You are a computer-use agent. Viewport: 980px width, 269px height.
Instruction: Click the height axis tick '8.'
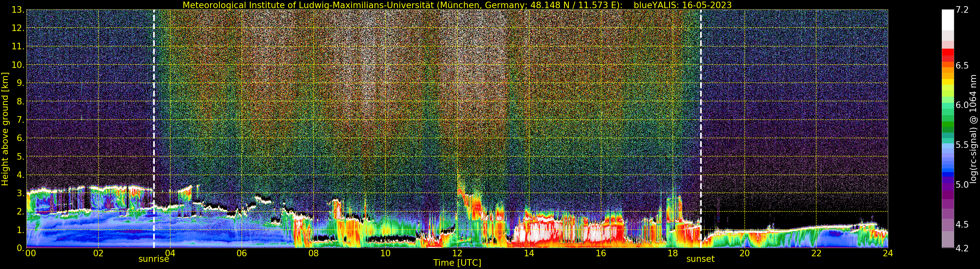20,102
